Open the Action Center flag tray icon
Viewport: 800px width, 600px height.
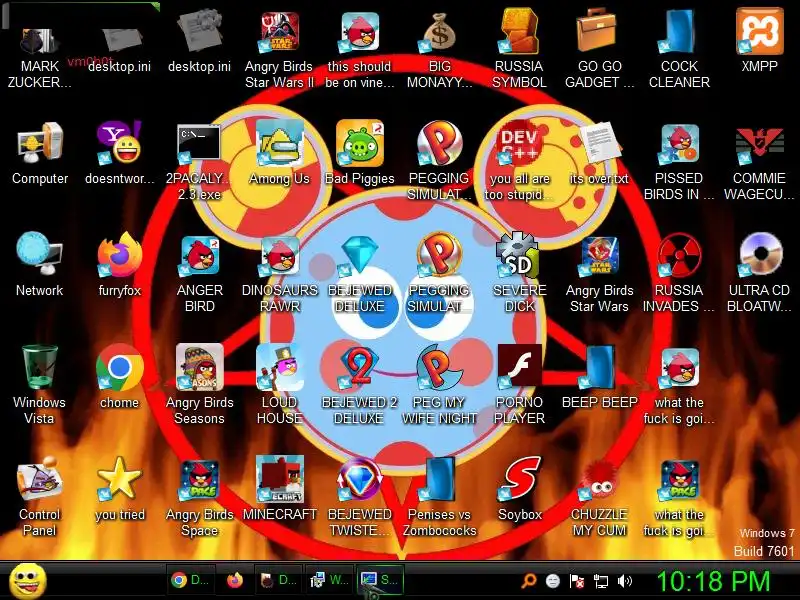[x=577, y=581]
